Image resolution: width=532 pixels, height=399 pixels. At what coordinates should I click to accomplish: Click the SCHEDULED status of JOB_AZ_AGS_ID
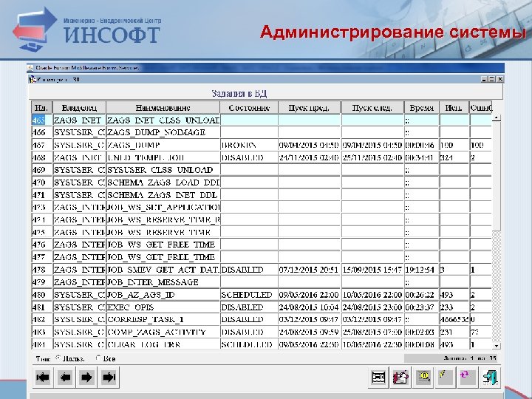249,295
